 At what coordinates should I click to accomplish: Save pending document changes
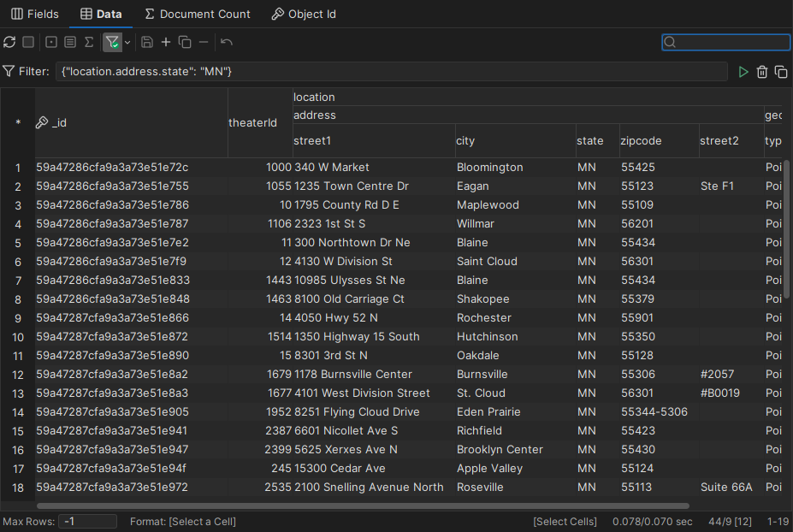[147, 42]
